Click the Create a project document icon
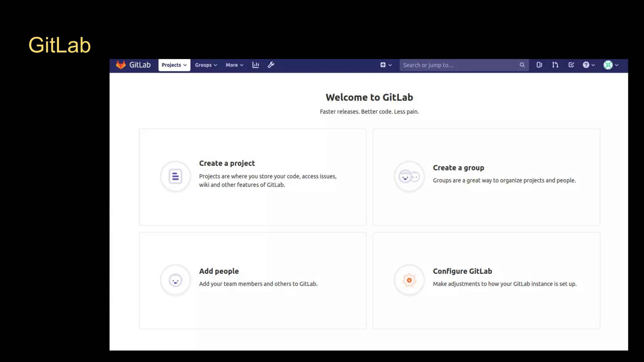 point(175,176)
